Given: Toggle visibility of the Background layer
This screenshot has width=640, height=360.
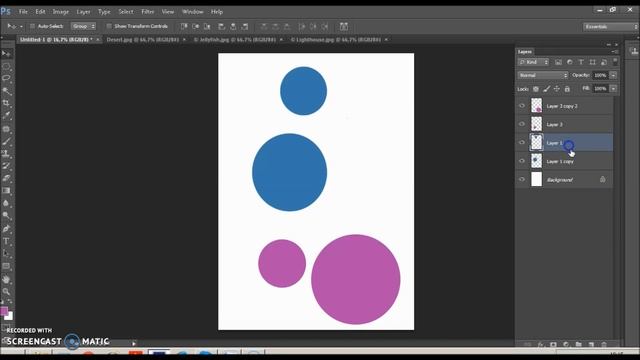Looking at the screenshot, I should [x=522, y=179].
